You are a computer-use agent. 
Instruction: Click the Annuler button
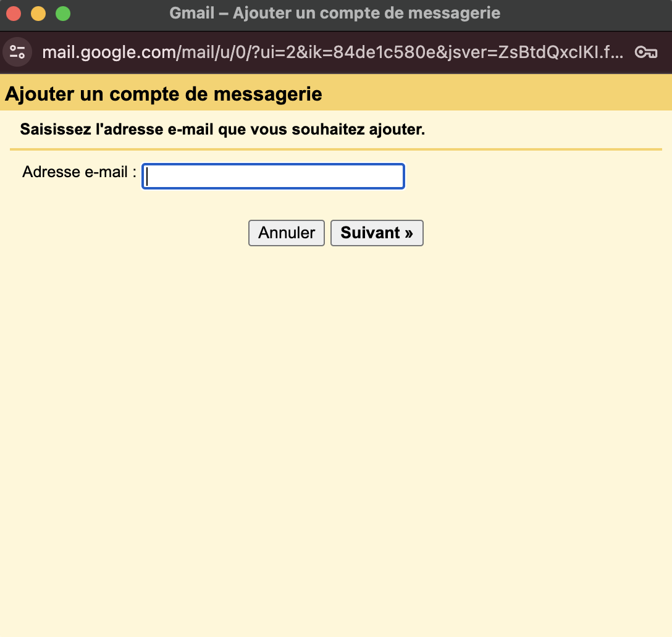(x=287, y=233)
